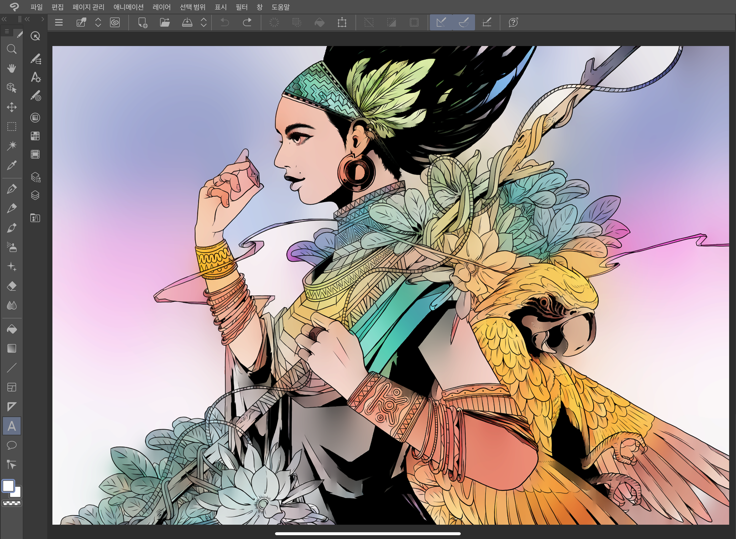Open the 파일 menu
The height and width of the screenshot is (539, 736).
click(x=36, y=7)
